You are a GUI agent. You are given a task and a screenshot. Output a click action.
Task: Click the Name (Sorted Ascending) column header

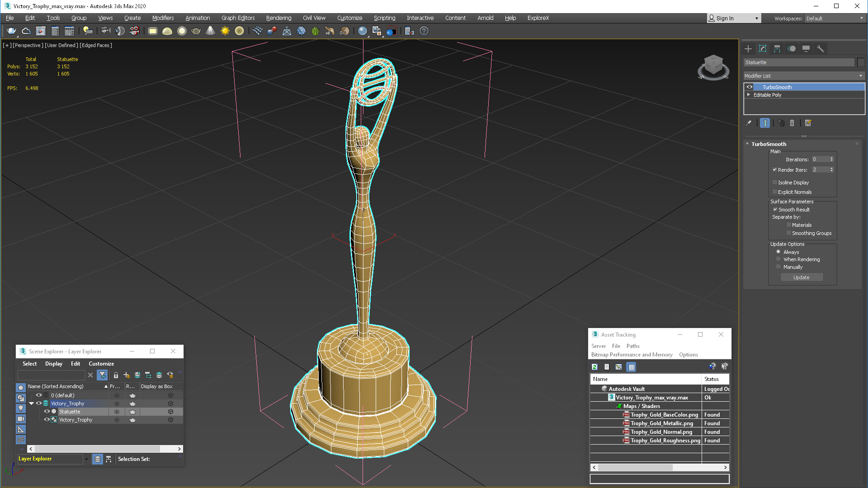(68, 386)
